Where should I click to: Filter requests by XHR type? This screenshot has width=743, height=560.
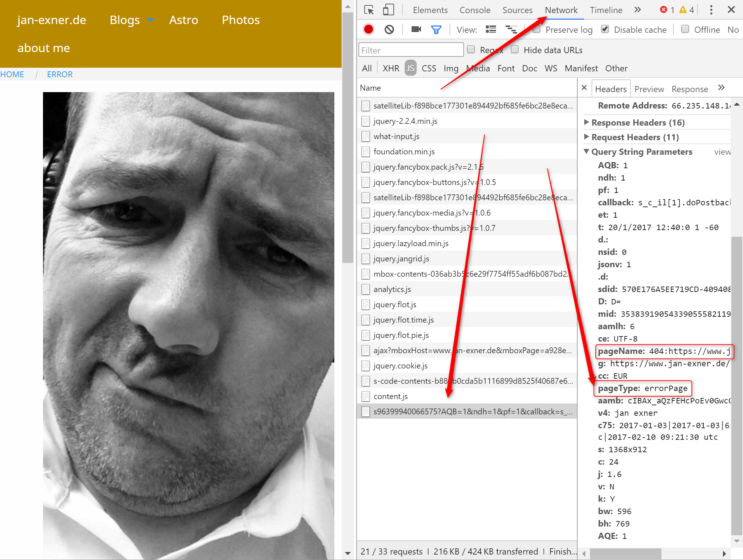coord(391,68)
